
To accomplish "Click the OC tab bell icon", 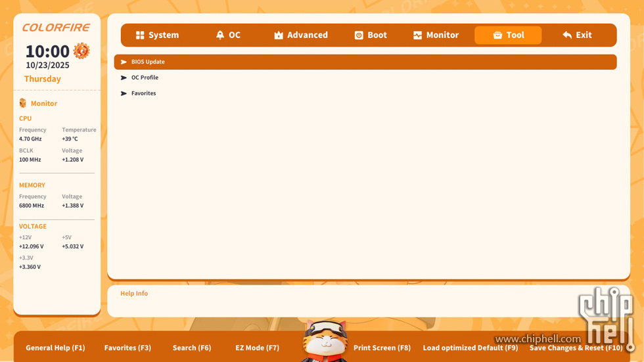I will (220, 35).
